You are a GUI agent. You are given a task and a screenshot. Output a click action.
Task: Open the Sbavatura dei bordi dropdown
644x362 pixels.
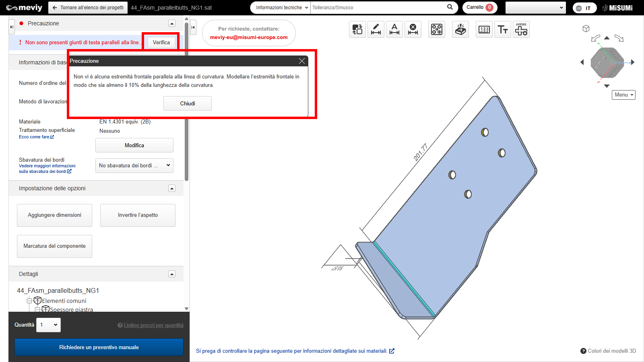click(134, 166)
